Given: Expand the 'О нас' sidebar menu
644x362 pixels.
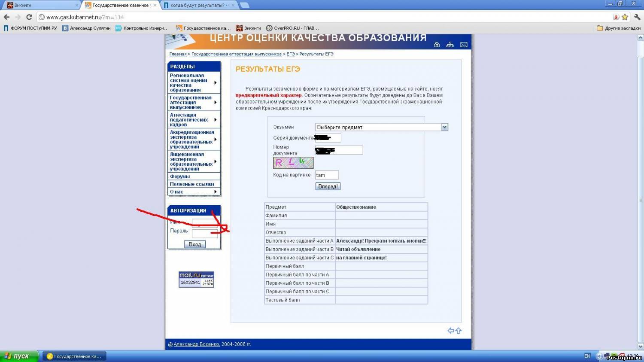Looking at the screenshot, I should point(194,192).
